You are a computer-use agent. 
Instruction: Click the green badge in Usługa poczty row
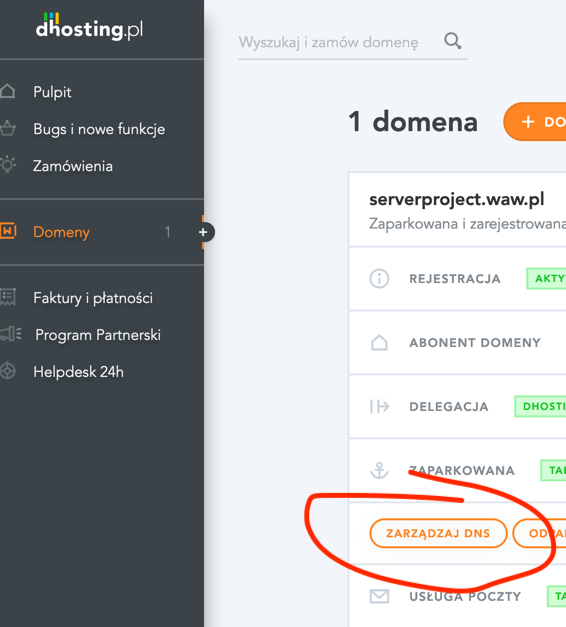556,596
